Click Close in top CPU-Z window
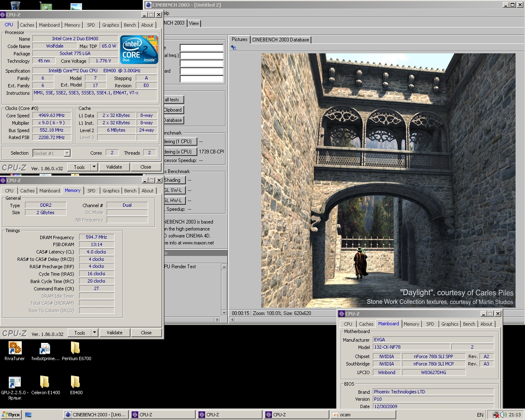The width and height of the screenshot is (525, 420). pyautogui.click(x=146, y=167)
